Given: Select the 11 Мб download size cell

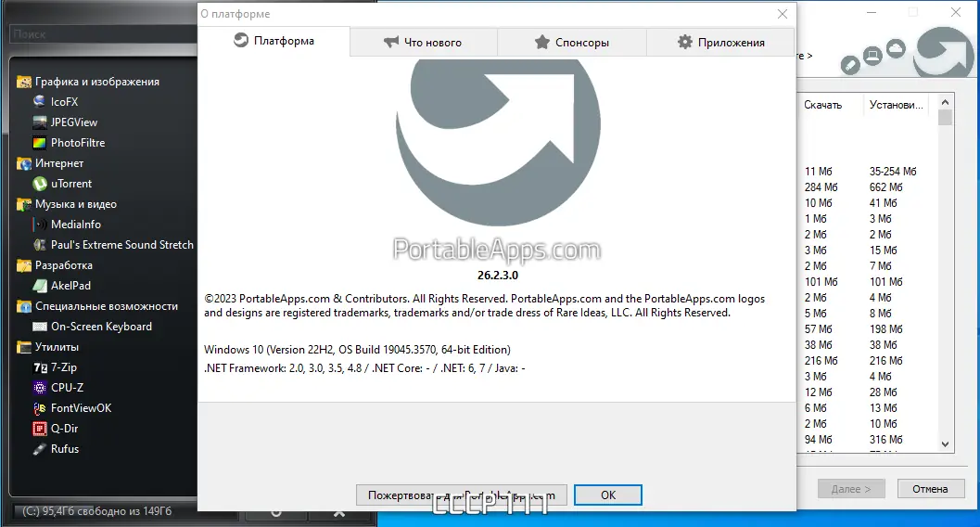Looking at the screenshot, I should tap(818, 172).
